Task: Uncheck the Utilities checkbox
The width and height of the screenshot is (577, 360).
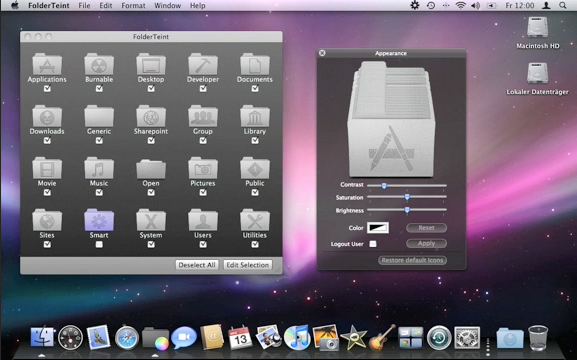Action: coord(255,244)
